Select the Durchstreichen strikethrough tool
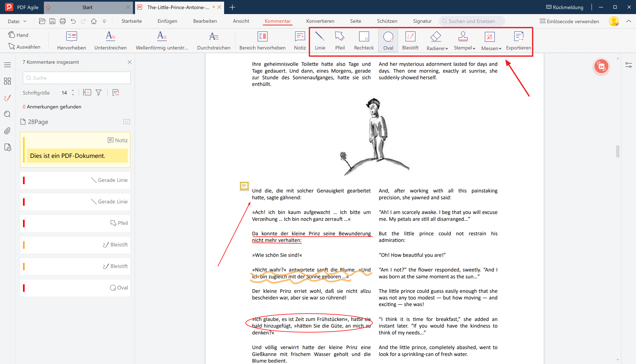Image resolution: width=636 pixels, height=364 pixels. tap(214, 40)
